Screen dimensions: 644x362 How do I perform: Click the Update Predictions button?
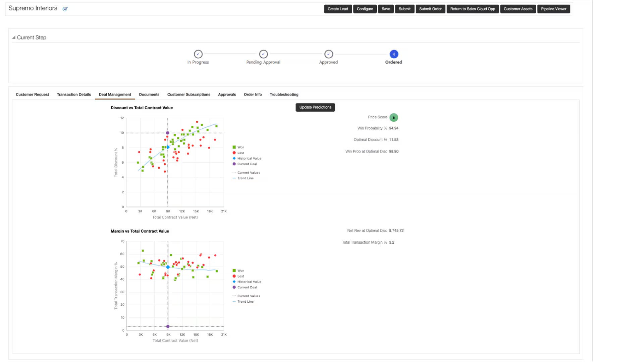[x=315, y=107]
